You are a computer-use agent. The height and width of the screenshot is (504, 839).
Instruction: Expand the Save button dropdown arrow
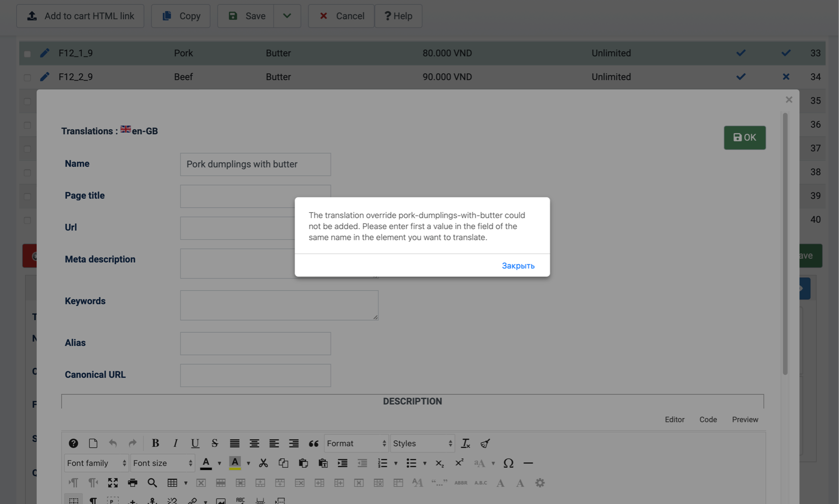[287, 16]
